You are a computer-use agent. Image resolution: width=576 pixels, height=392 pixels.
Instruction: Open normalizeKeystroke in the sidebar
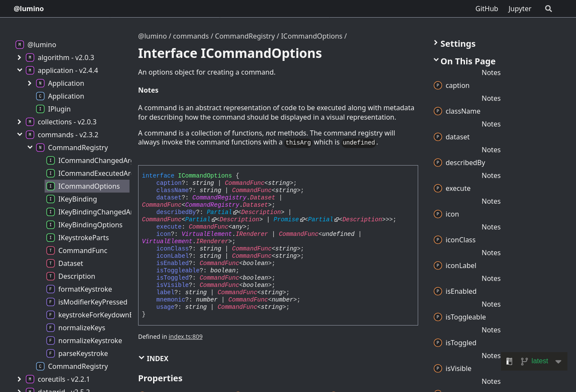90,341
